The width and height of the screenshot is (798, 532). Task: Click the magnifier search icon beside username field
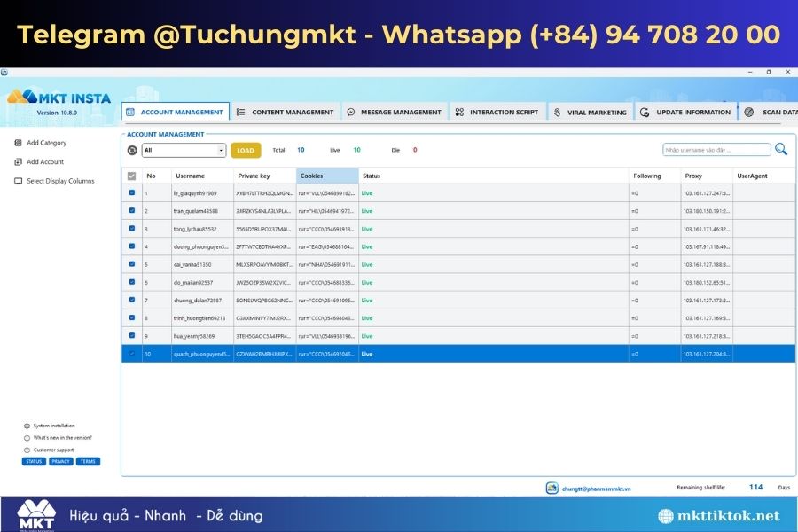780,149
